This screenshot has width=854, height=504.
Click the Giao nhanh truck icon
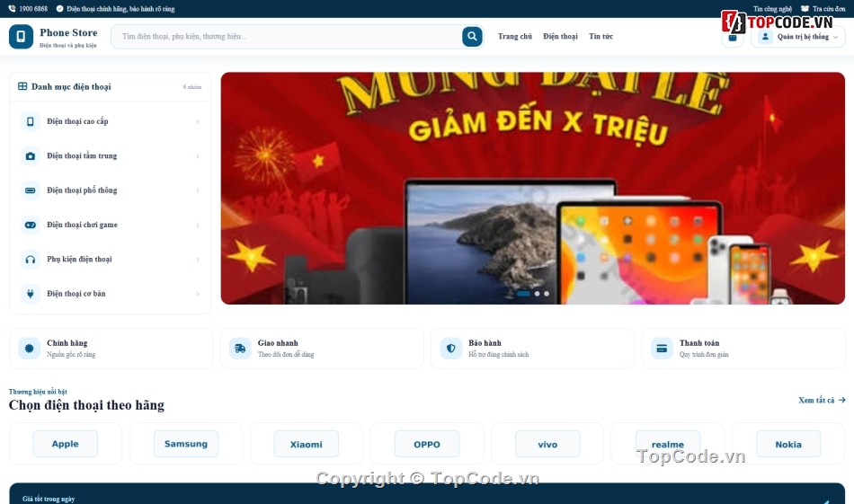240,349
